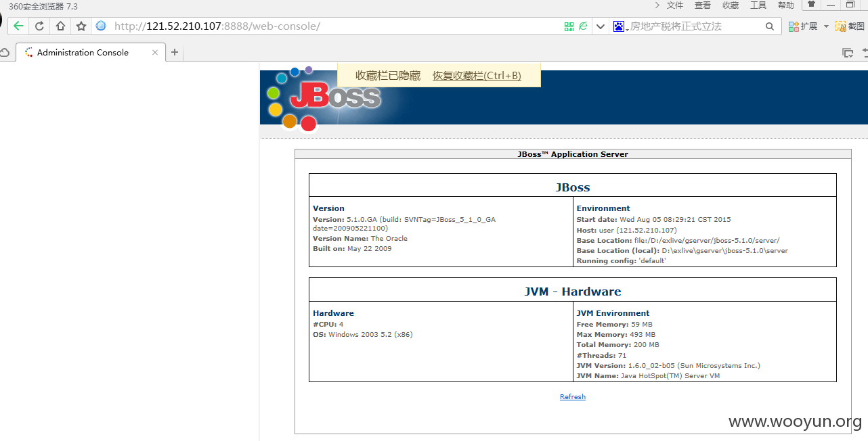The image size is (868, 441).
Task: Open the 工具 menu
Action: pos(758,5)
